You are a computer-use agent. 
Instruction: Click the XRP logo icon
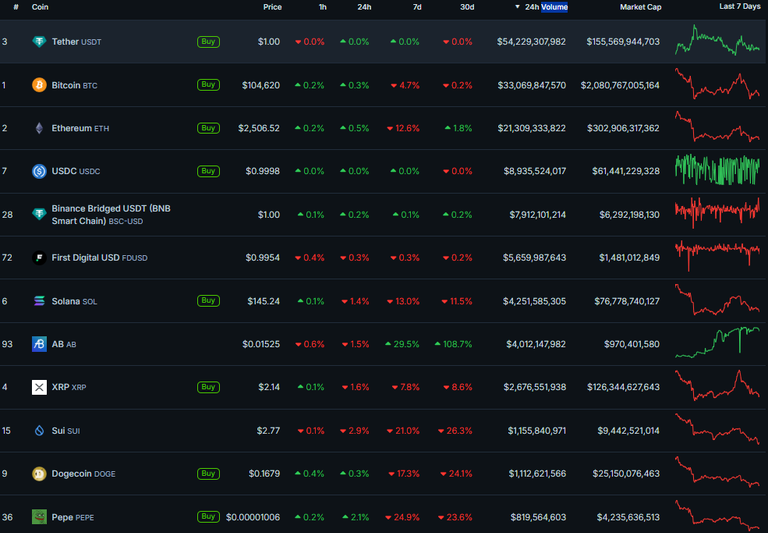39,387
